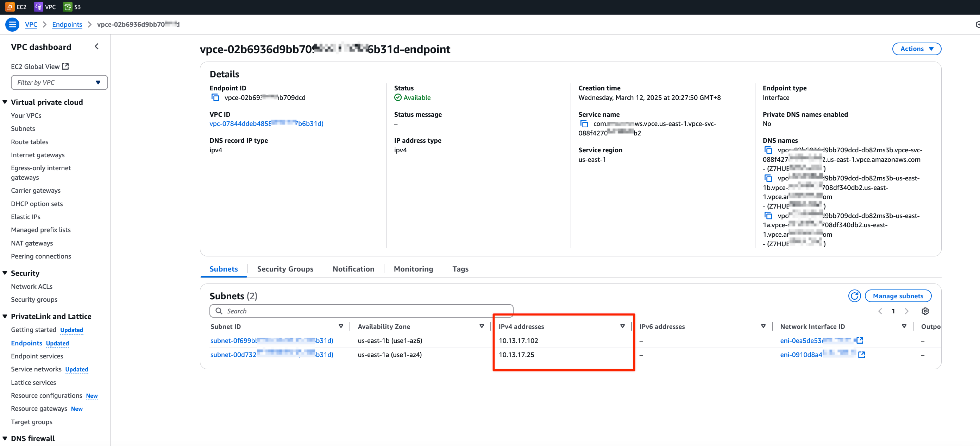Switch to the EC2 console via taskbar

tap(15, 6)
